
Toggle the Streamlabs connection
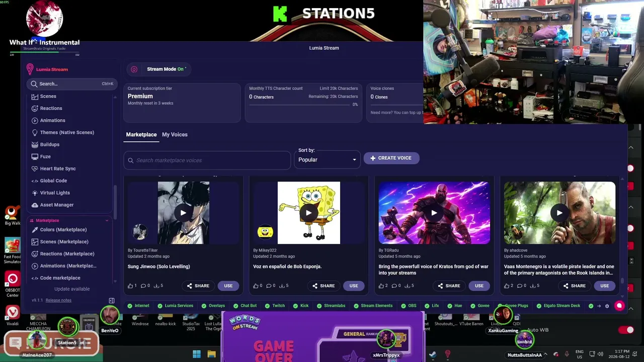pos(331,306)
